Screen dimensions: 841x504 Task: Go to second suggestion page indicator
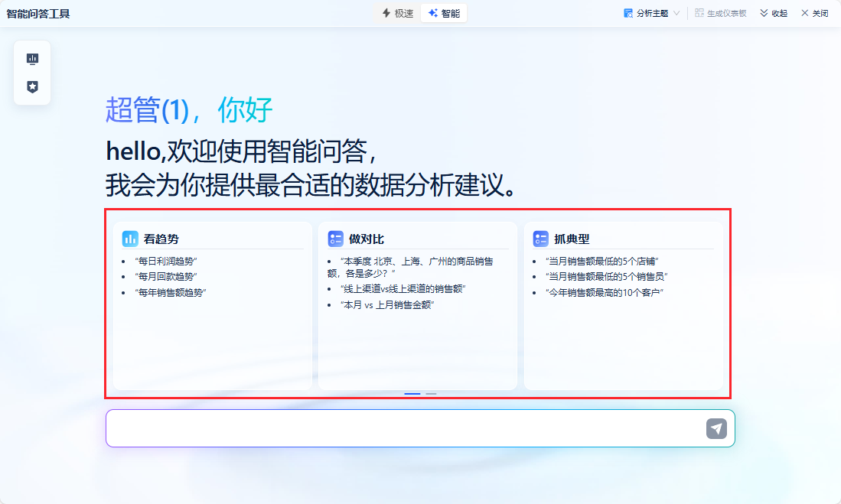pyautogui.click(x=432, y=394)
